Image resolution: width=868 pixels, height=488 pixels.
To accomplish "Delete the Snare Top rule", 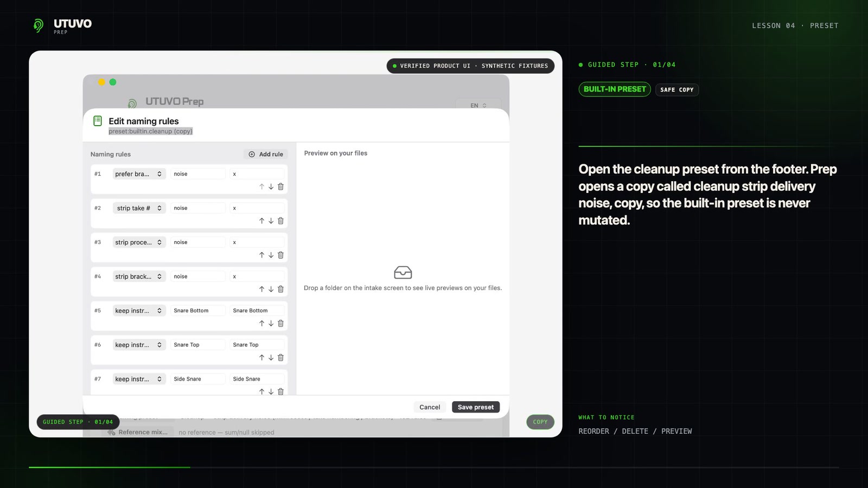I will (280, 357).
